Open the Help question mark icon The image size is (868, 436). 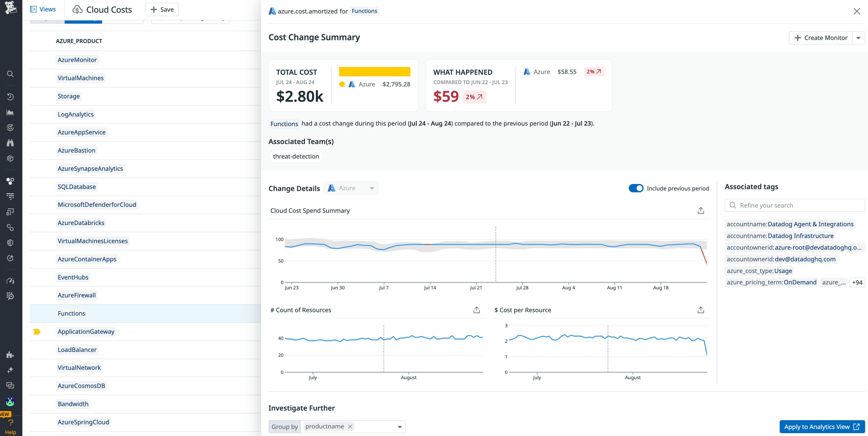tap(10, 423)
